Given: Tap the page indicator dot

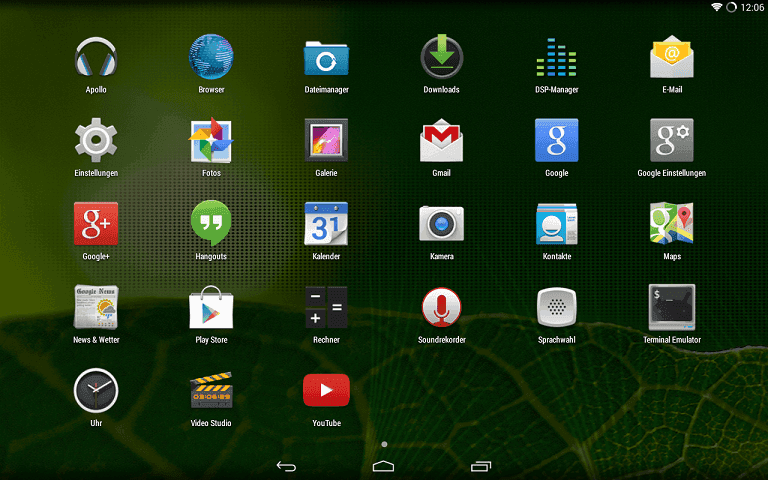Looking at the screenshot, I should point(384,444).
